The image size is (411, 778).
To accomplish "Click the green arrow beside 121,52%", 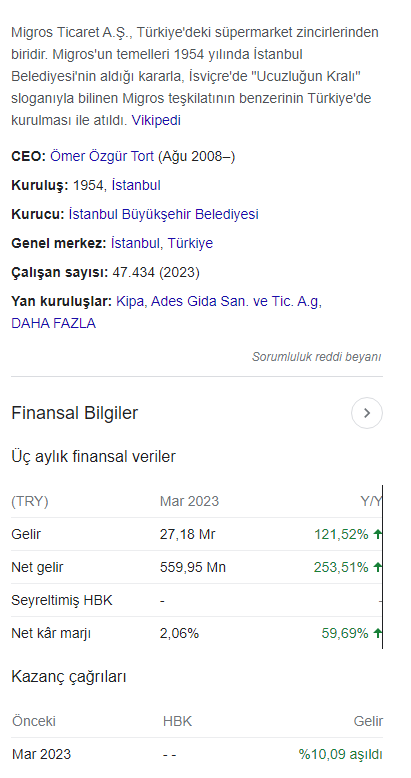I will click(x=378, y=534).
